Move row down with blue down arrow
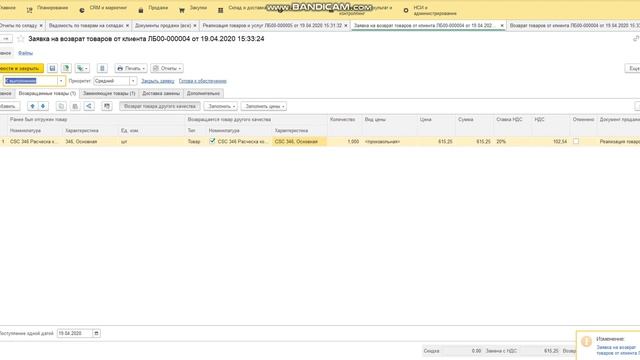The width and height of the screenshot is (640, 360). point(43,106)
